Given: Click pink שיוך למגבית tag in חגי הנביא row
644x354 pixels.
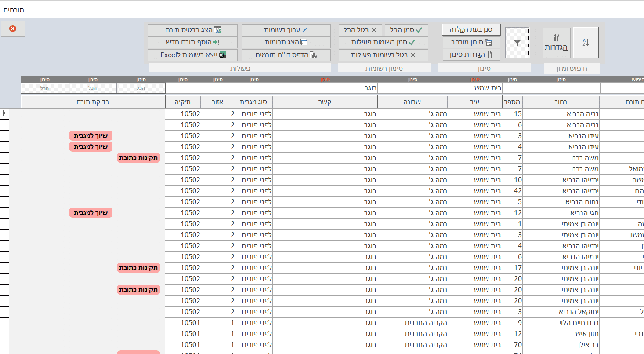Looking at the screenshot, I should tap(91, 213).
